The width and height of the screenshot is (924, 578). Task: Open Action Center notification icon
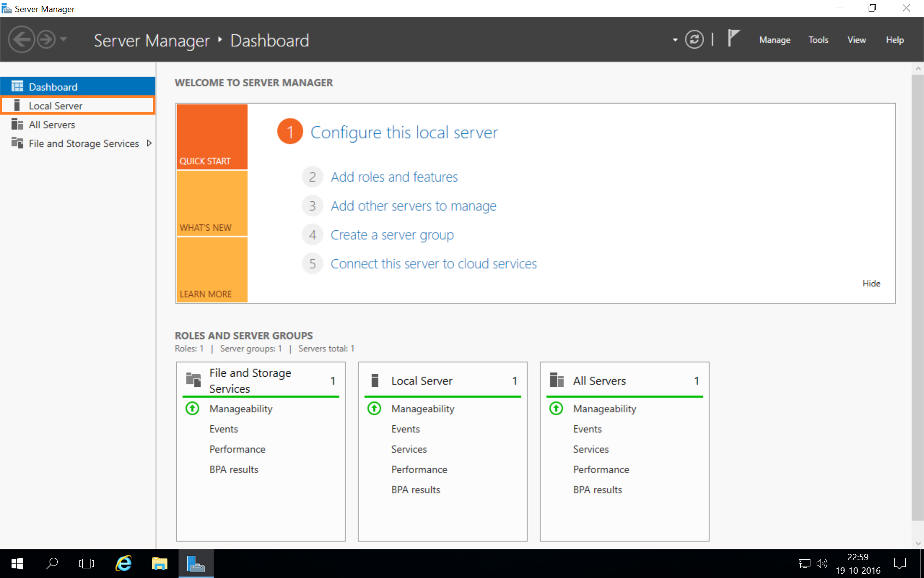899,564
